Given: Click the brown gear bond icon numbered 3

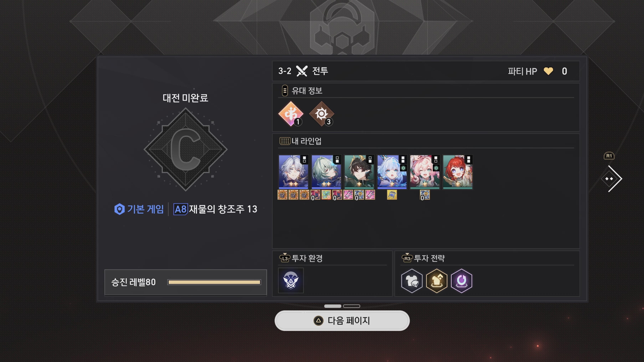Looking at the screenshot, I should [x=322, y=114].
